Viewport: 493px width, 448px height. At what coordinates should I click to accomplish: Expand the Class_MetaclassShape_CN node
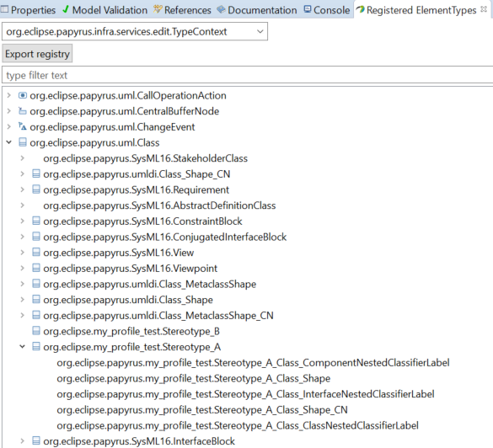point(22,315)
